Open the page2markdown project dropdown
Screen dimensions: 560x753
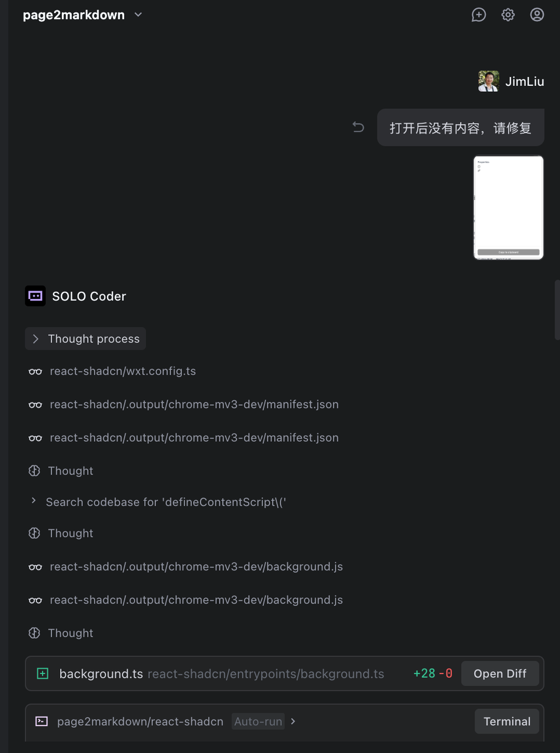point(138,15)
